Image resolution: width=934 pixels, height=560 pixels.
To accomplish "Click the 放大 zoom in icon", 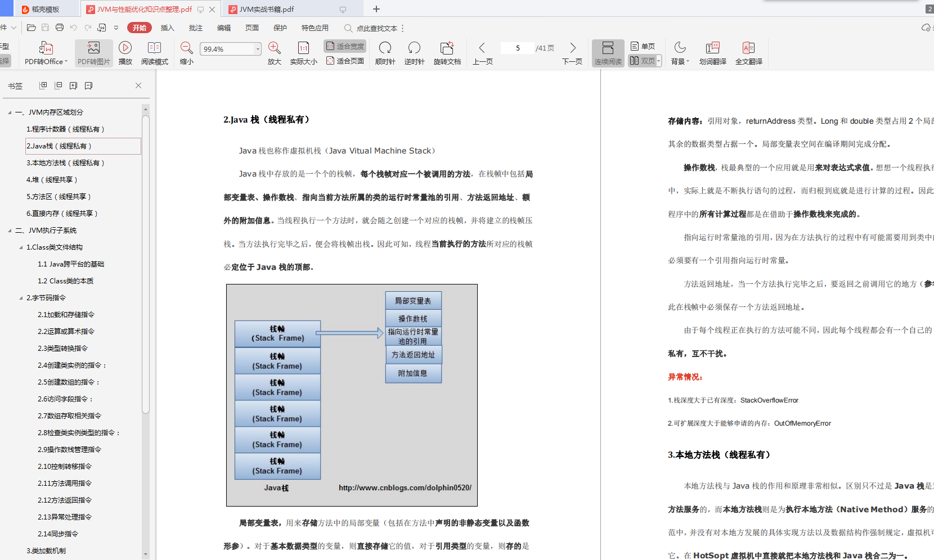I will 275,48.
